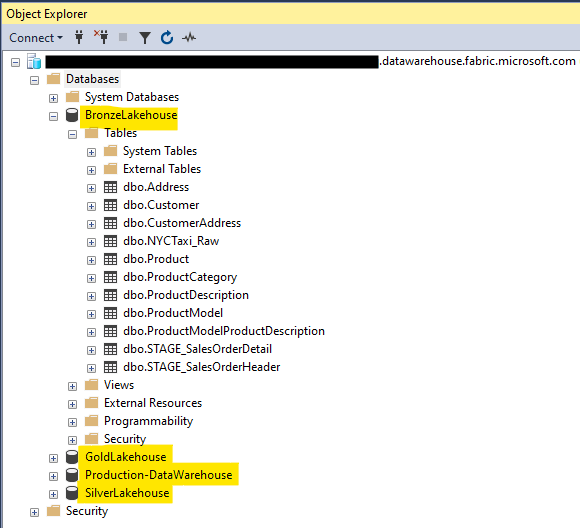This screenshot has height=528, width=580.
Task: Select the GoldLakehouse database label
Action: pos(126,457)
